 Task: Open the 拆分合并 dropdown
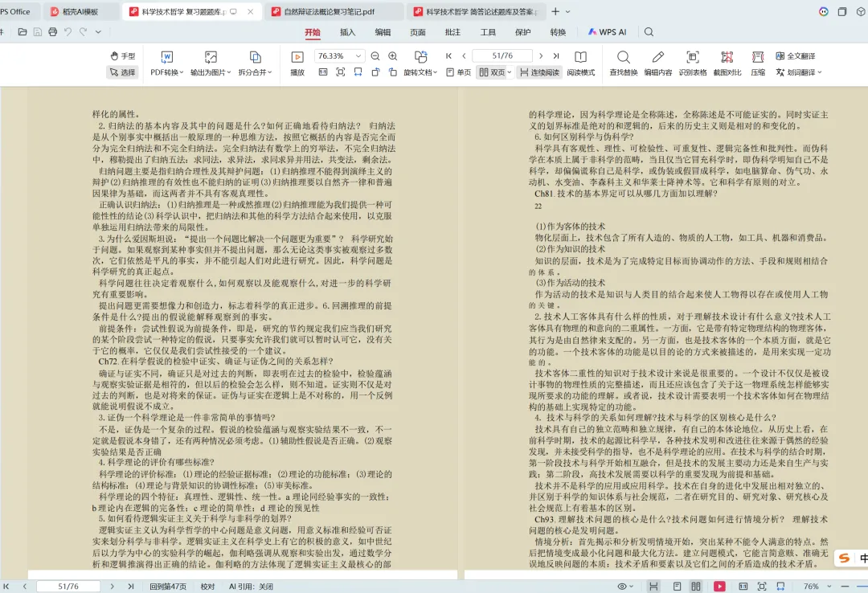(256, 63)
